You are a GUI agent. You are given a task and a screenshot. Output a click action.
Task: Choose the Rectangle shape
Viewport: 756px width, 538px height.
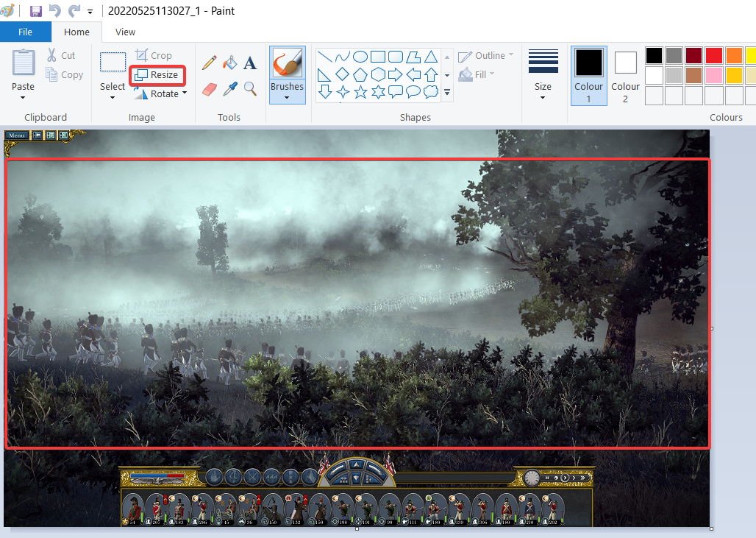click(378, 57)
